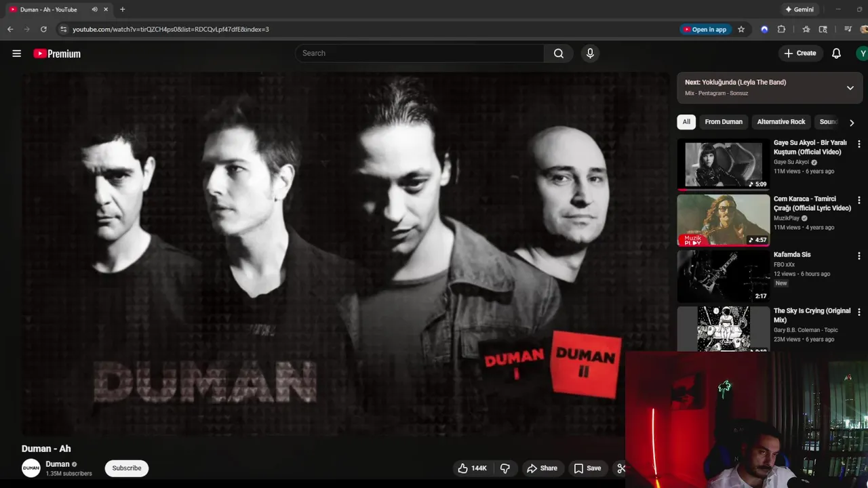Click the blue extension icon in toolbar
The height and width of the screenshot is (488, 868).
pyautogui.click(x=764, y=29)
